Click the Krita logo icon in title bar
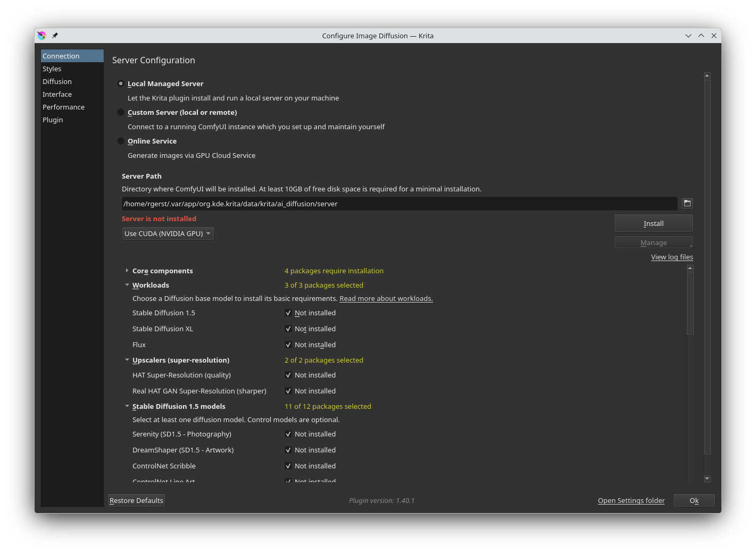756x554 pixels. pyautogui.click(x=42, y=36)
